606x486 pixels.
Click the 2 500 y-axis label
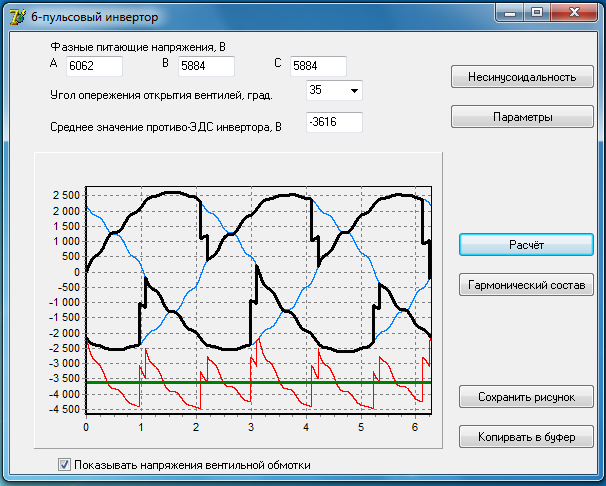click(66, 195)
